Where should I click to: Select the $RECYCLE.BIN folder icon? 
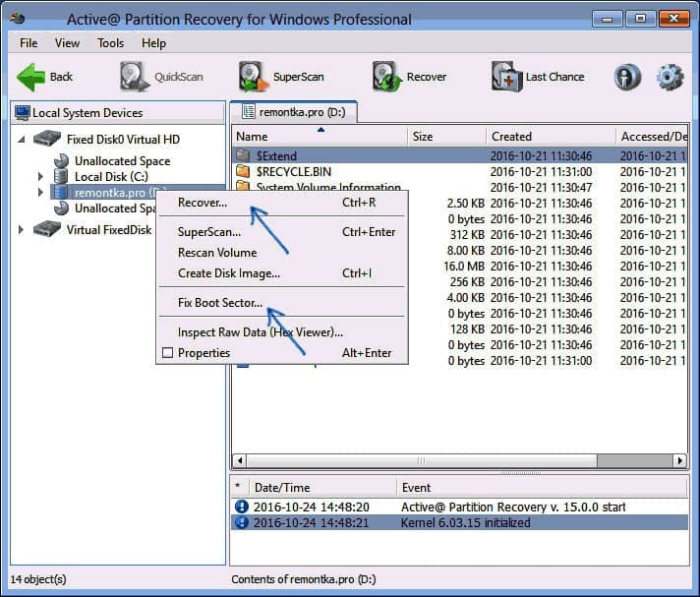point(244,171)
